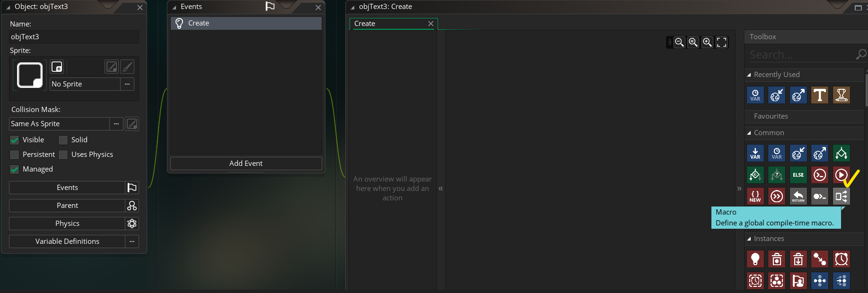Toggle the Uses Physics checkbox
Image resolution: width=868 pixels, height=293 pixels.
pyautogui.click(x=63, y=155)
